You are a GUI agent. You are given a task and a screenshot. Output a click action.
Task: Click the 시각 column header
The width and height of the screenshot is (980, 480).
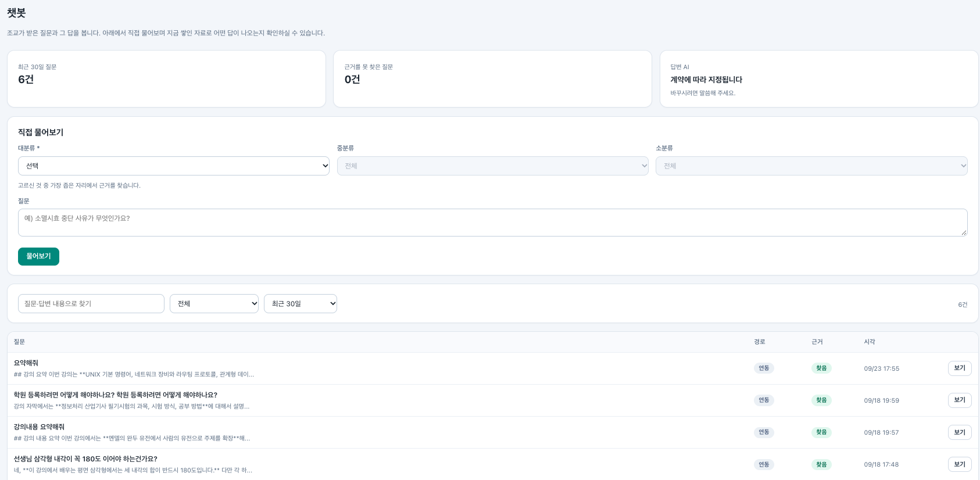pos(870,342)
